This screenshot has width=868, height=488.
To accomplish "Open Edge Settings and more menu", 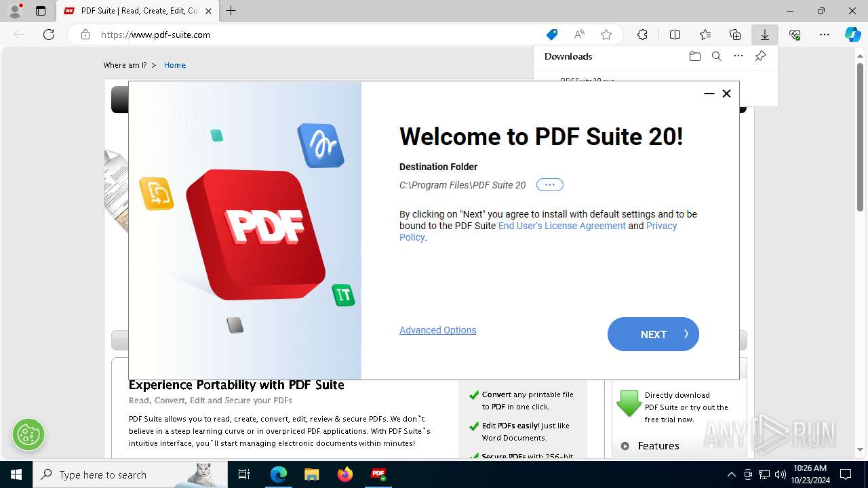I will [x=825, y=35].
